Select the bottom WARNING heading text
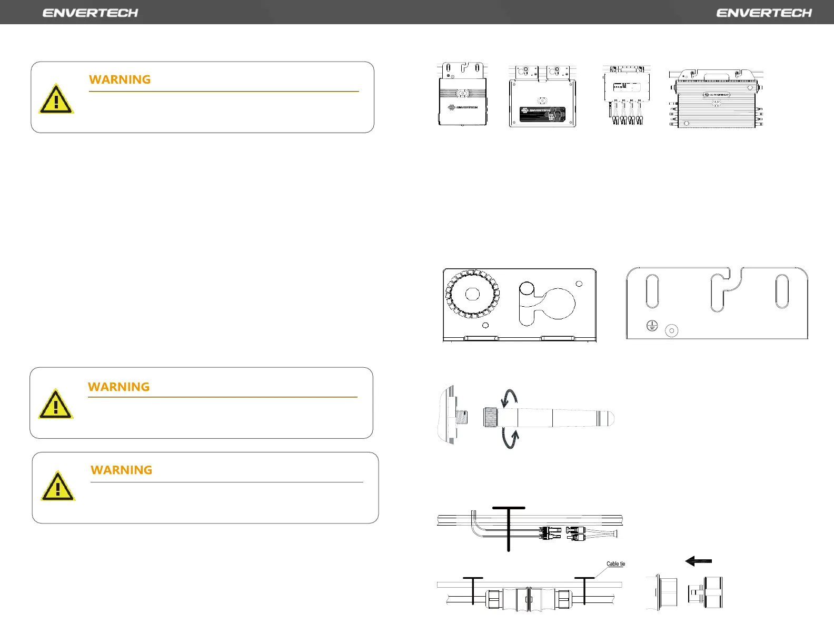The height and width of the screenshot is (644, 834). coord(122,470)
